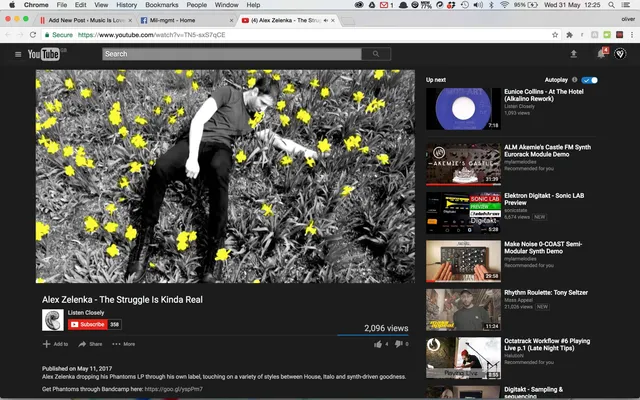Open the More options ellipsis
Image resolution: width=640 pixels, height=400 pixels.
click(124, 344)
